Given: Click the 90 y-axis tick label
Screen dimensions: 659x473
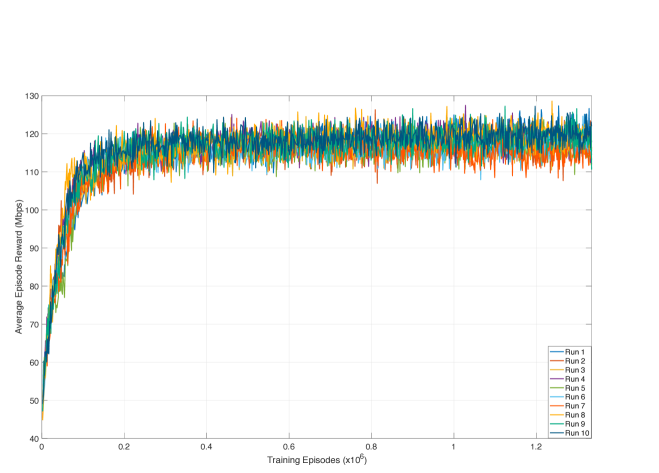Looking at the screenshot, I should 34,248.
